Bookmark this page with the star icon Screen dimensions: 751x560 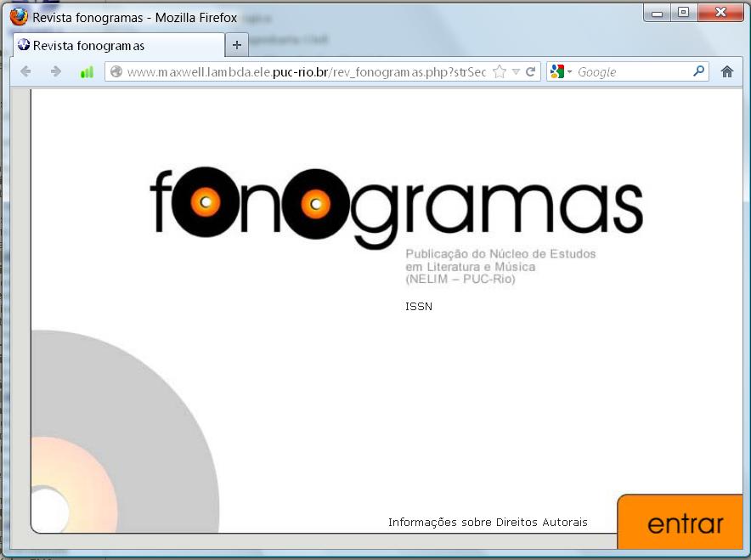500,72
